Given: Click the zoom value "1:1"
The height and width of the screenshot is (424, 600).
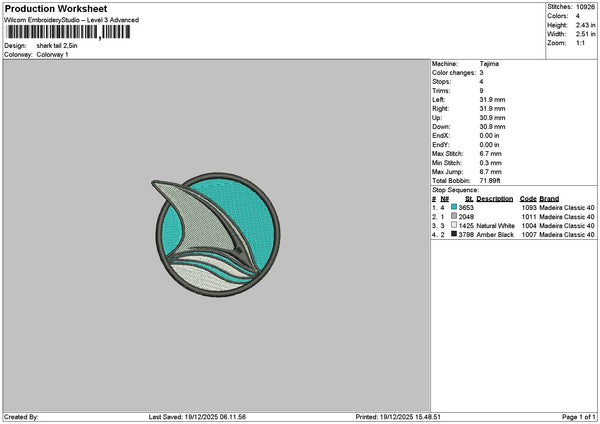Looking at the screenshot, I should point(580,43).
